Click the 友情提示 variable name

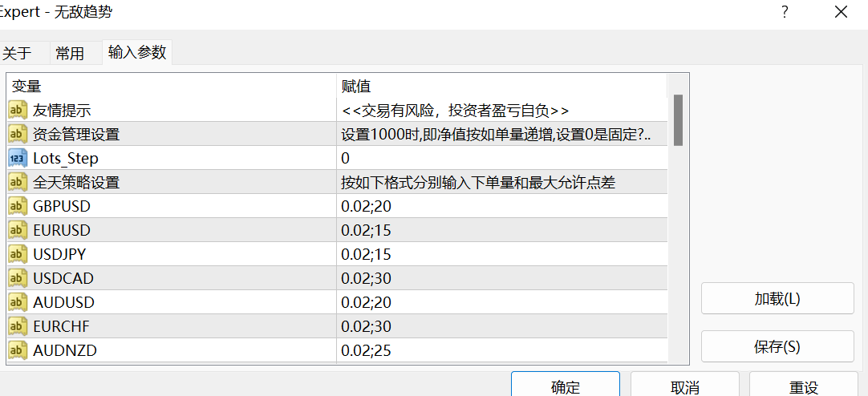(x=62, y=110)
